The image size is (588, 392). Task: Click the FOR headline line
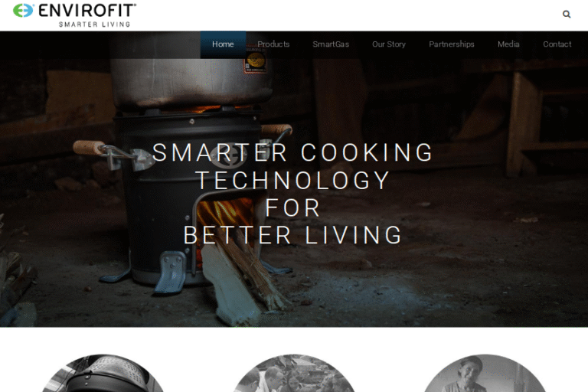click(292, 207)
